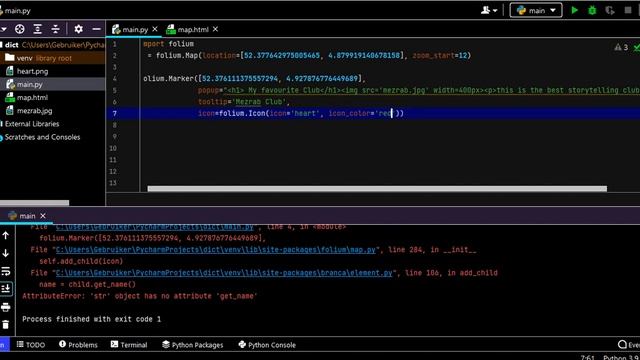This screenshot has width=640, height=360.
Task: Open the user account dropdown icon
Action: pos(489,10)
